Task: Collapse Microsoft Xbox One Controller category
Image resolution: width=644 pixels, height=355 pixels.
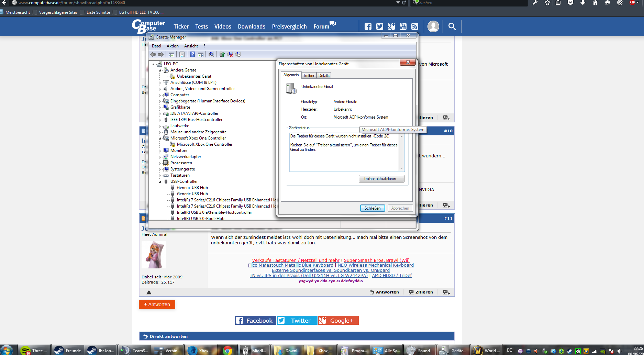Action: click(x=160, y=138)
